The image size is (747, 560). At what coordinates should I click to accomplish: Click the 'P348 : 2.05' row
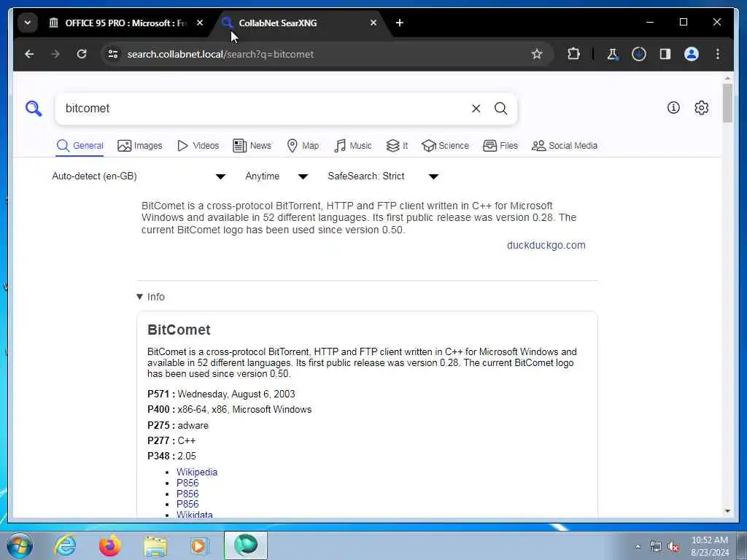point(171,456)
